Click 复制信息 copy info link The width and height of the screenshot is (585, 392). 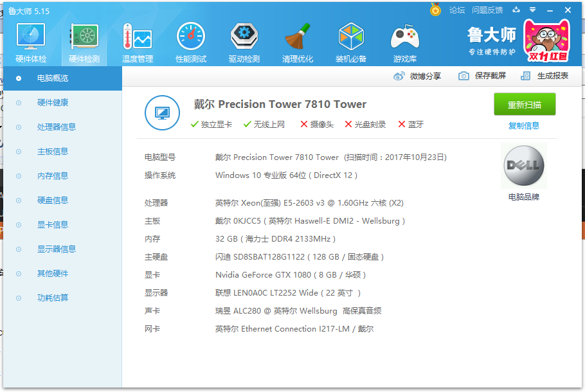[x=524, y=126]
